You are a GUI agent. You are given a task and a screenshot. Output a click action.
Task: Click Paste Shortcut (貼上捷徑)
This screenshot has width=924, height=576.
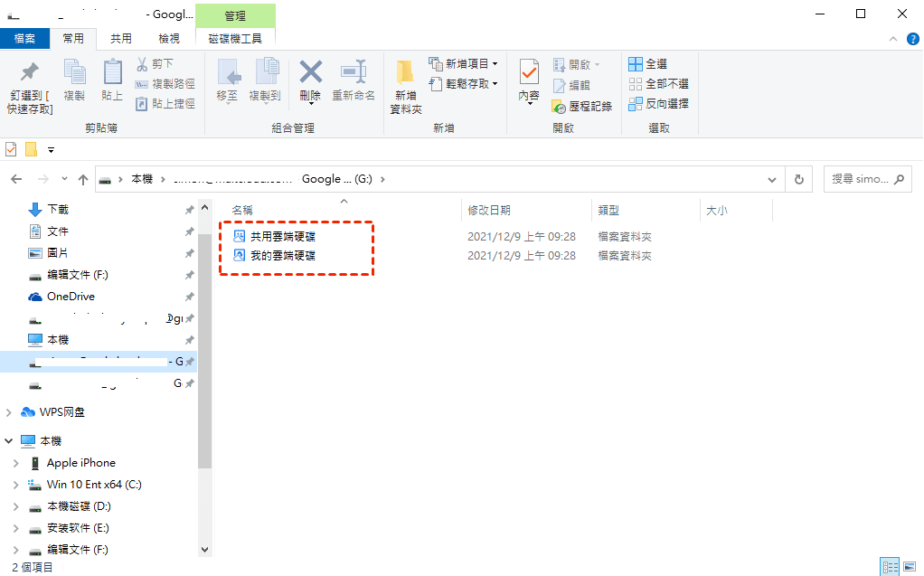click(165, 104)
